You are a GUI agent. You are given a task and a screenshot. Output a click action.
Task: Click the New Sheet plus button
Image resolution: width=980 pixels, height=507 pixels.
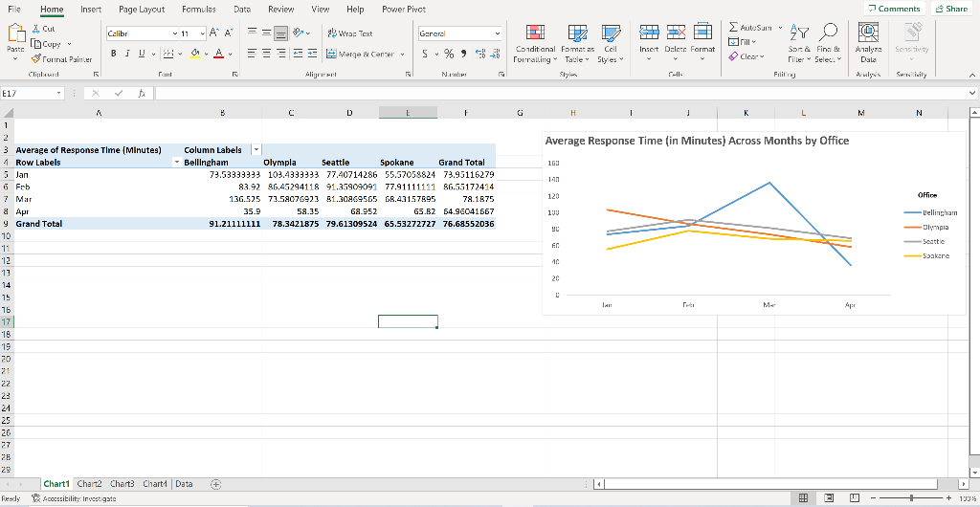(x=216, y=484)
